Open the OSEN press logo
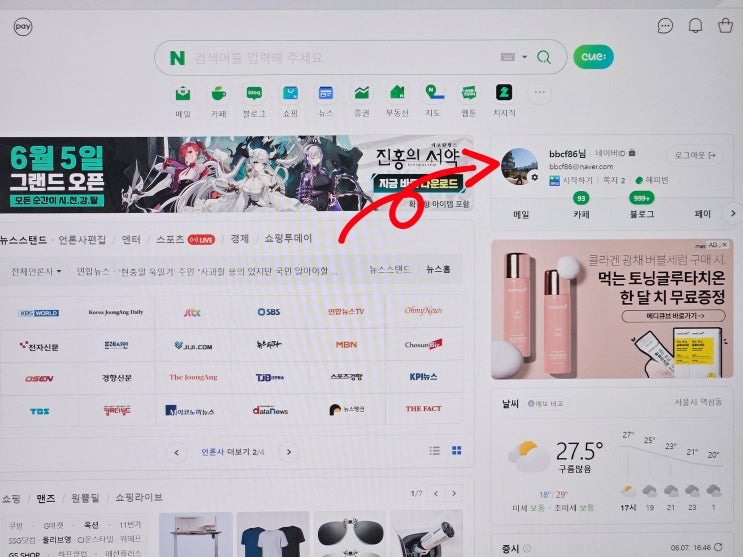This screenshot has height=557, width=743. (39, 378)
